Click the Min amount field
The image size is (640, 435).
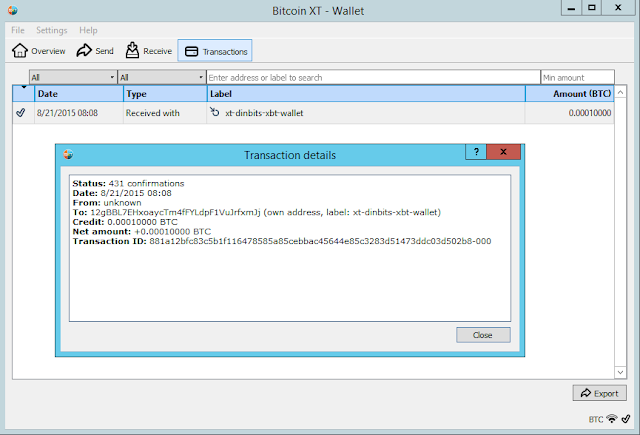[578, 77]
